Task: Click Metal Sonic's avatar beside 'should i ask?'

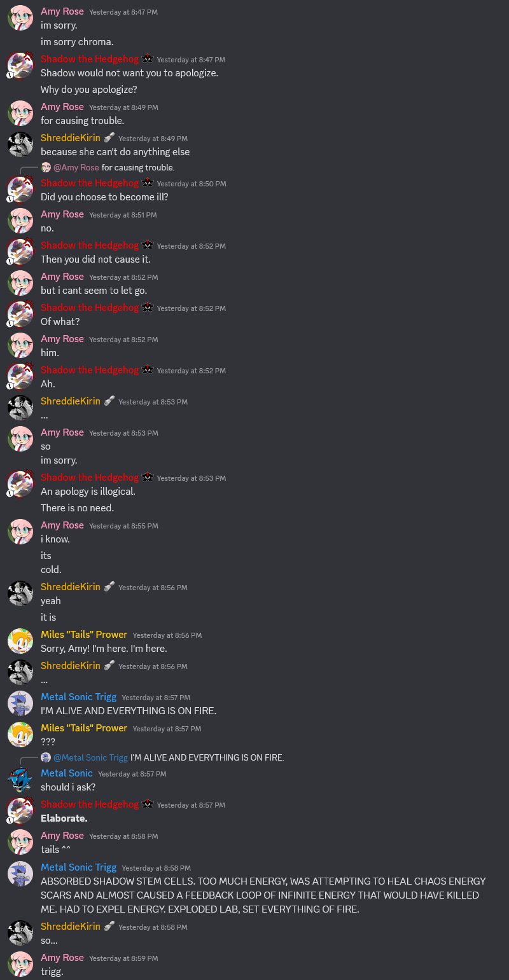Action: click(x=20, y=780)
